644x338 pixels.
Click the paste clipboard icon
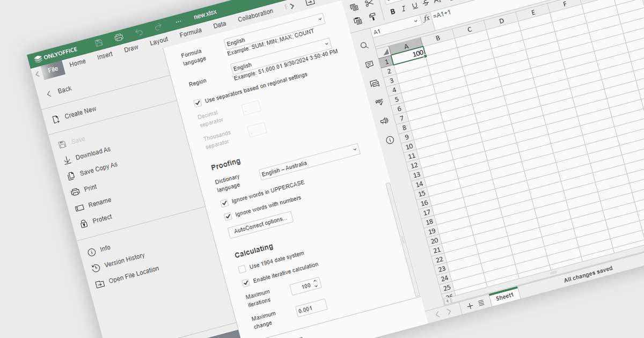click(358, 21)
